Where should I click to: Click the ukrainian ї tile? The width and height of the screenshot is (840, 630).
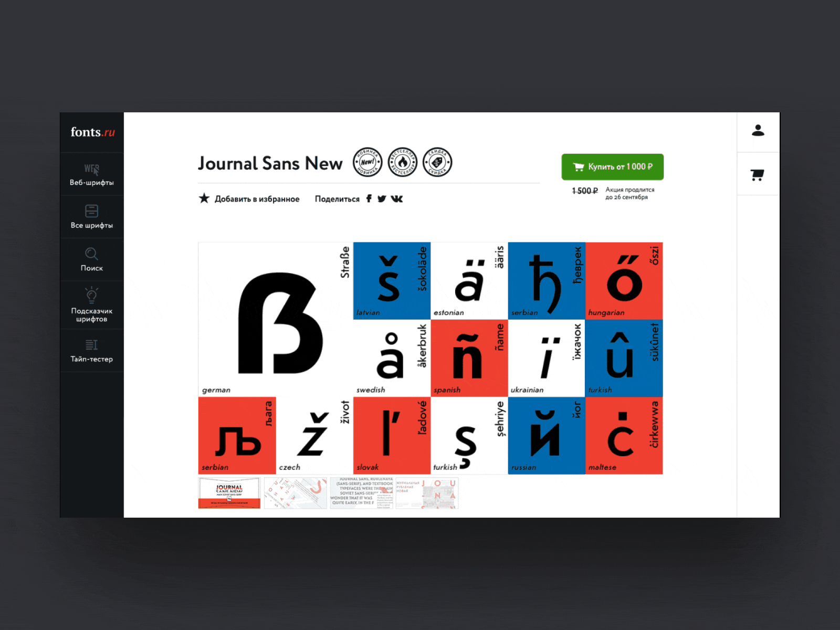(547, 358)
